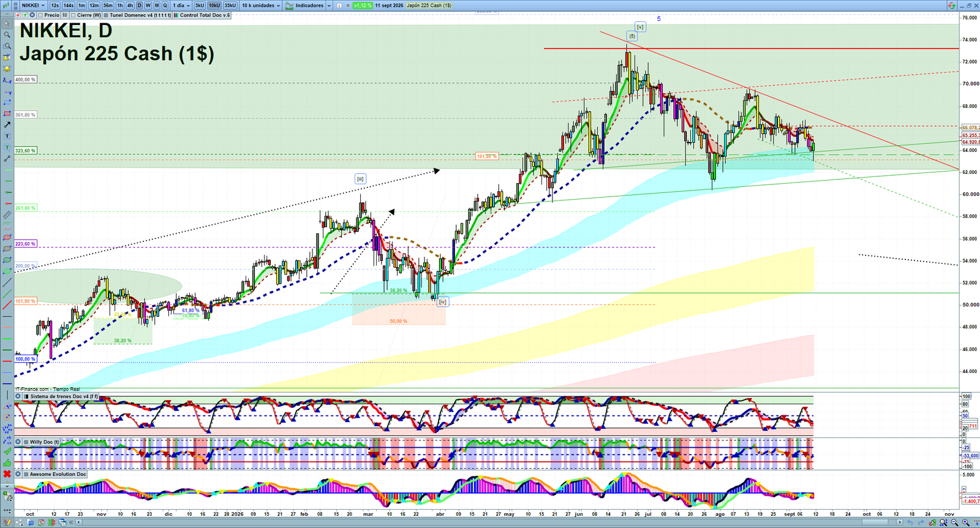The width and height of the screenshot is (980, 528).
Task: Select the red ellipse drawing tool
Action: (7, 238)
